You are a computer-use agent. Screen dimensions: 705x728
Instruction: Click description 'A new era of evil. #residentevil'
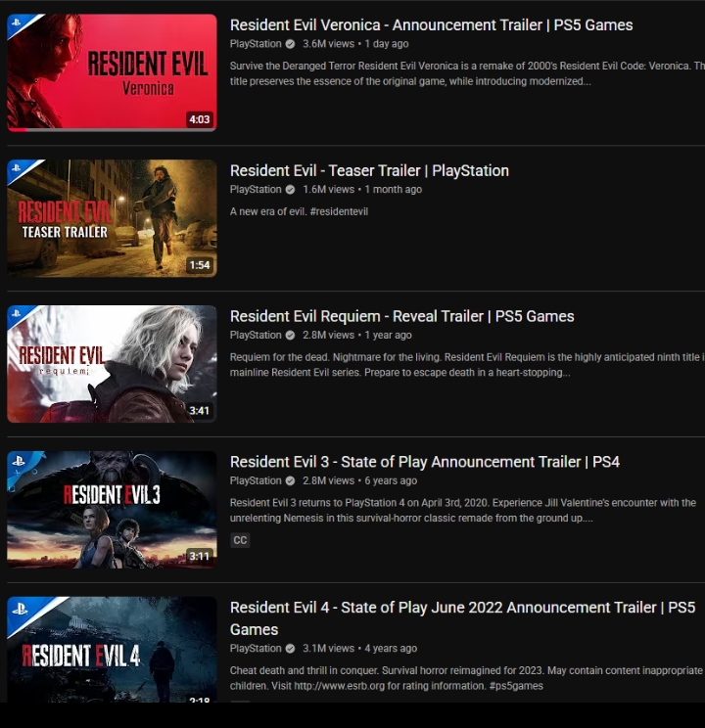299,211
